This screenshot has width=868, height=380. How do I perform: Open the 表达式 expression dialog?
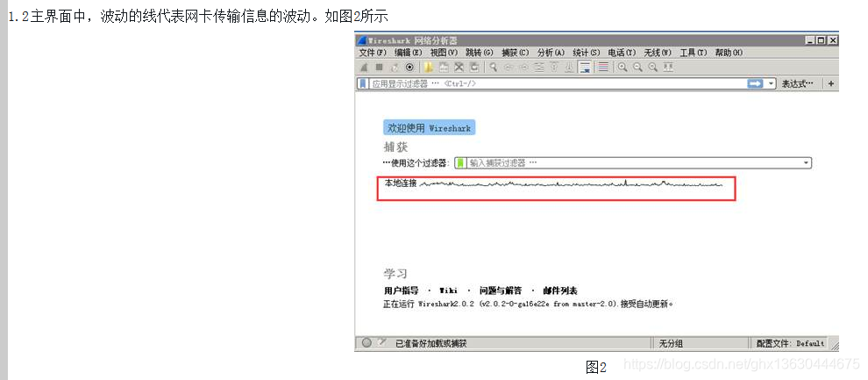pyautogui.click(x=798, y=83)
